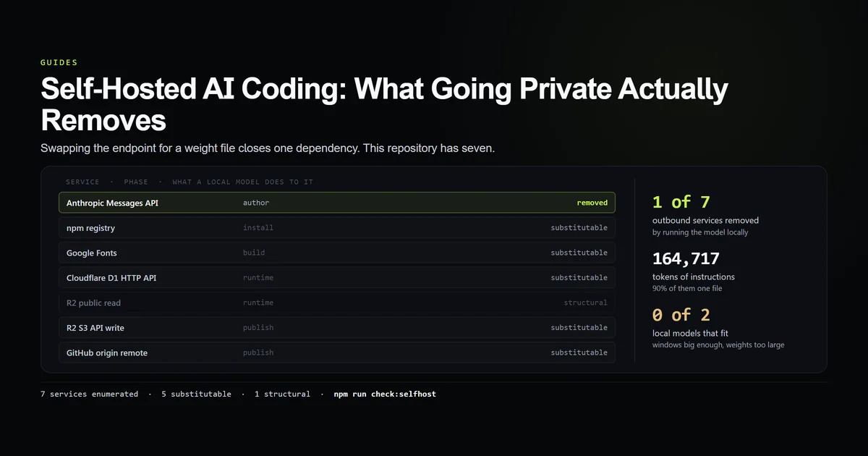
Task: Select the Cloudflare D1 HTTP API row
Action: 337,278
